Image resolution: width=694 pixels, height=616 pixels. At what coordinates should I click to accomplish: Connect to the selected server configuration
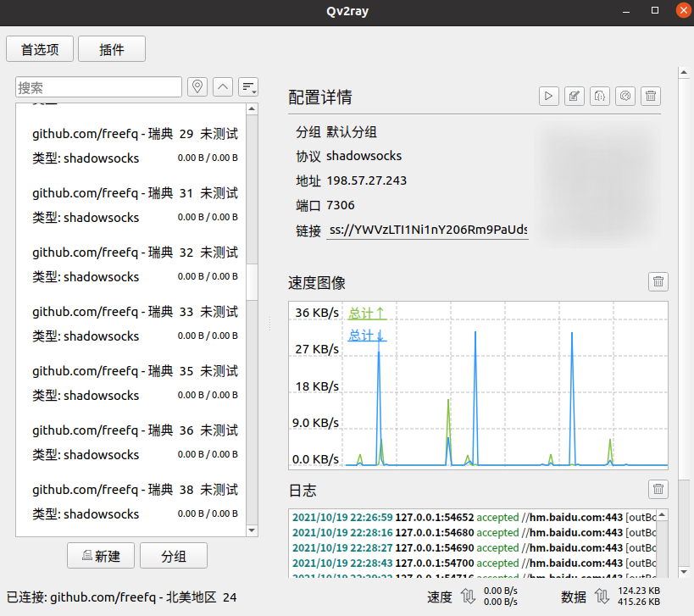coord(548,96)
